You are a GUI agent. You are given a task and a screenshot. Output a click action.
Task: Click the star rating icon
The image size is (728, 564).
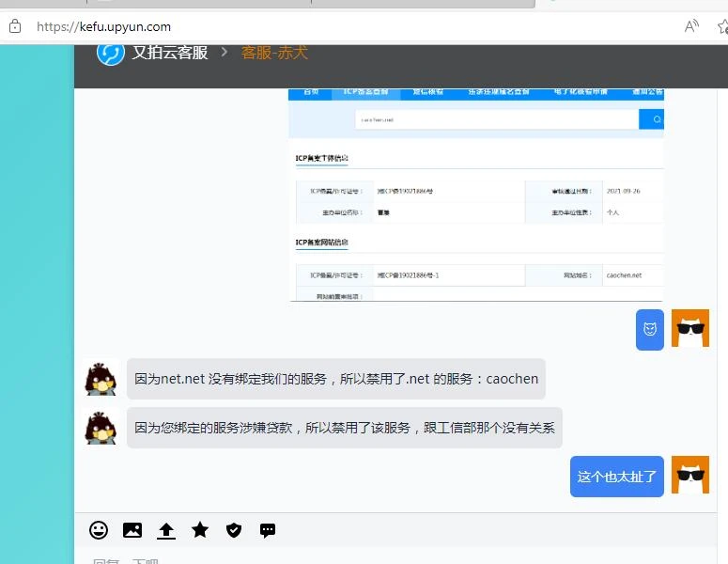[x=200, y=530]
